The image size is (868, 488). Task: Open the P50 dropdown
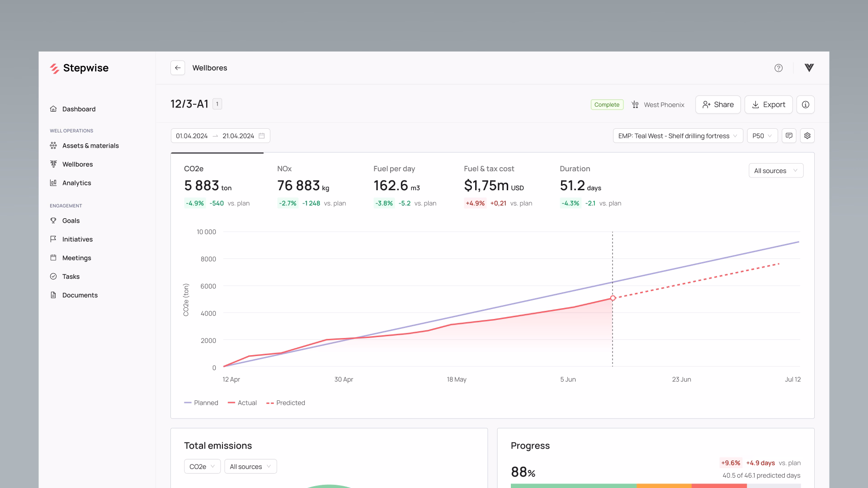(x=762, y=136)
